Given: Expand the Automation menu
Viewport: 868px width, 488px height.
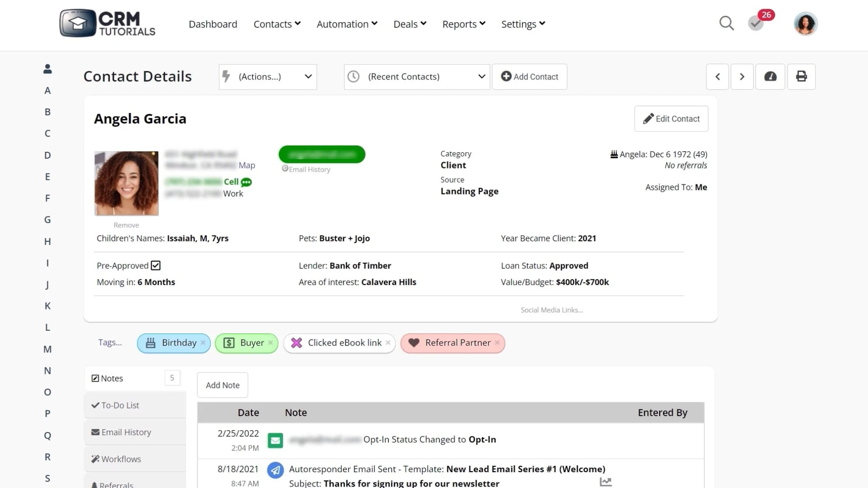Looking at the screenshot, I should 347,24.
